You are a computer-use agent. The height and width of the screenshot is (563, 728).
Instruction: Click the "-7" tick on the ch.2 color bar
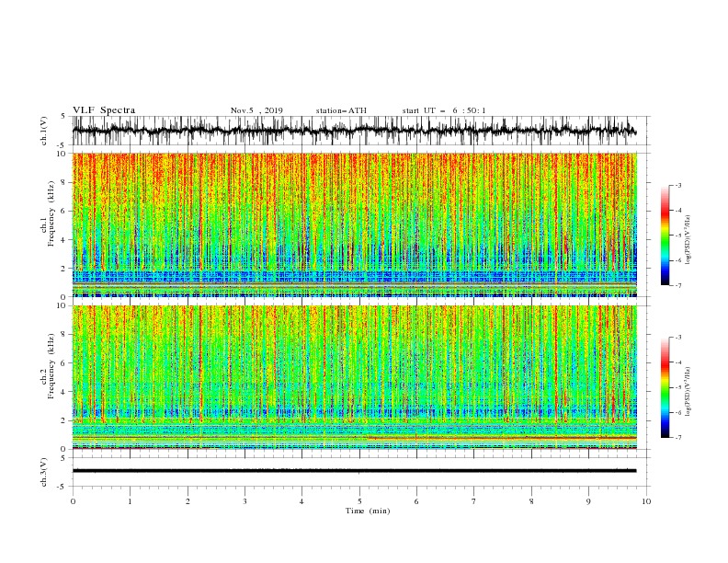click(678, 438)
